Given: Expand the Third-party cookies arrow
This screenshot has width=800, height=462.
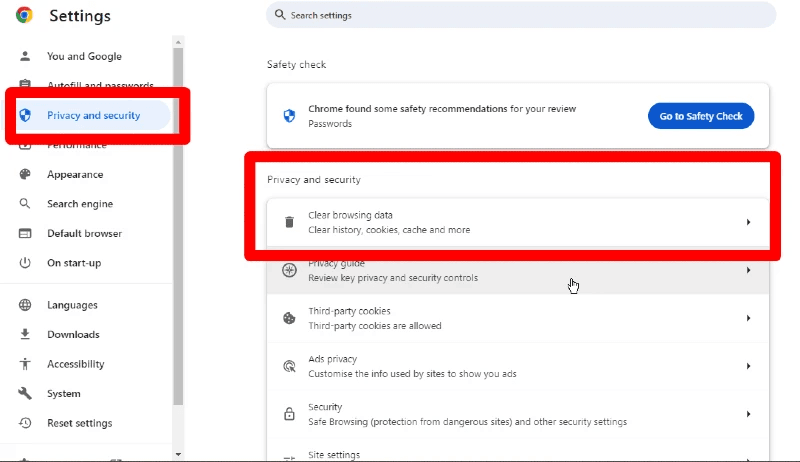Looking at the screenshot, I should pos(748,318).
